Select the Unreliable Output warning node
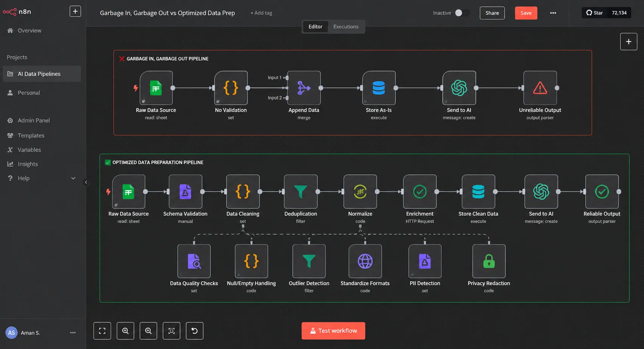 [x=540, y=88]
